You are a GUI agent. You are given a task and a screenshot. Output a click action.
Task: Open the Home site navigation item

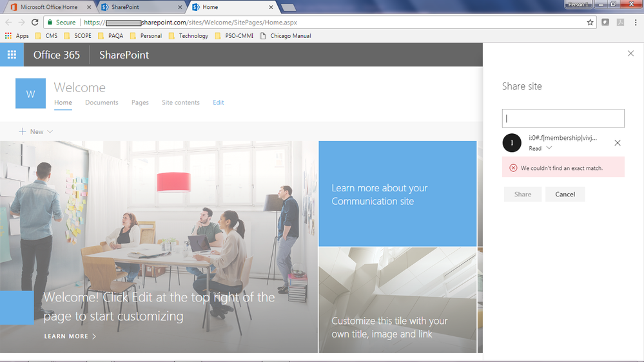click(x=63, y=102)
